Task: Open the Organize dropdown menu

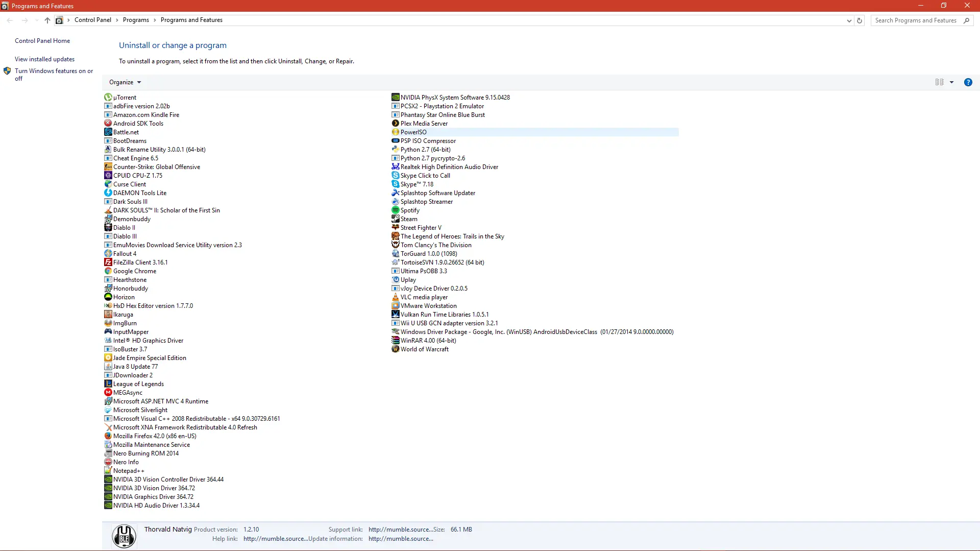Action: coord(125,82)
